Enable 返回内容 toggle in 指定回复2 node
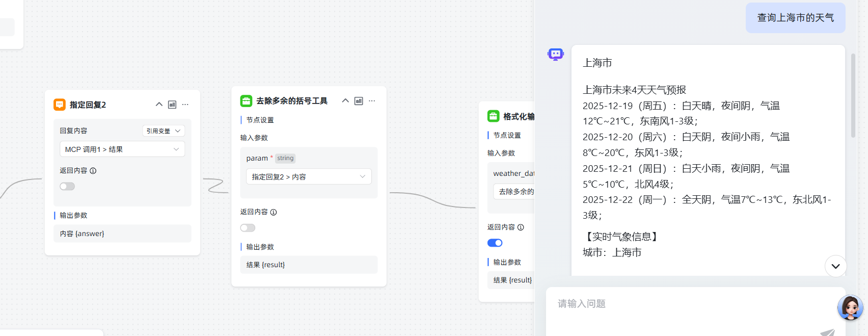Viewport: 868px width, 336px height. coord(67,187)
